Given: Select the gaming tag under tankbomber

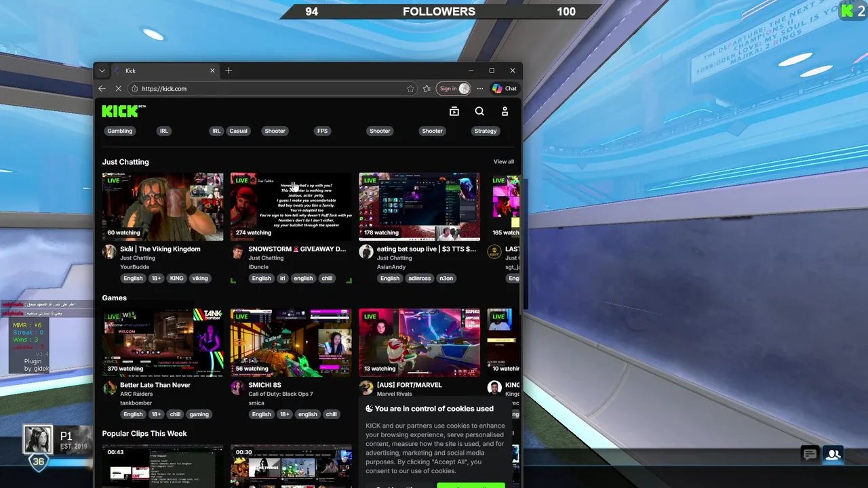Looking at the screenshot, I should [x=199, y=414].
